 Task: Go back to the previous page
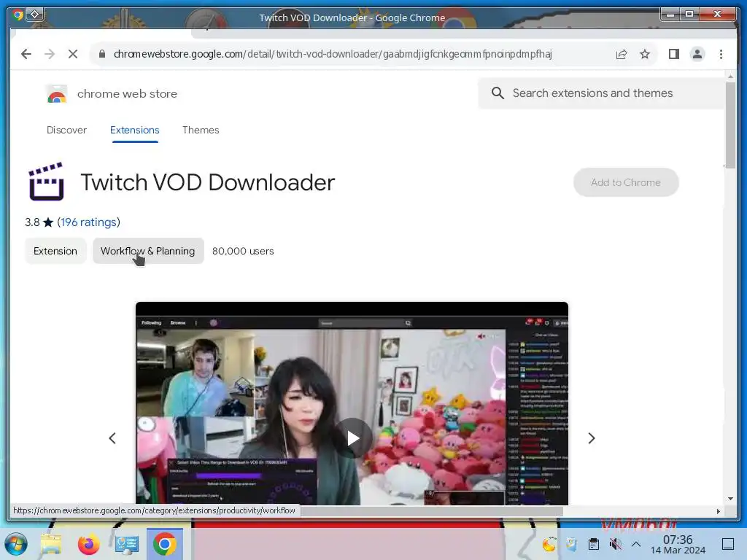click(x=26, y=54)
